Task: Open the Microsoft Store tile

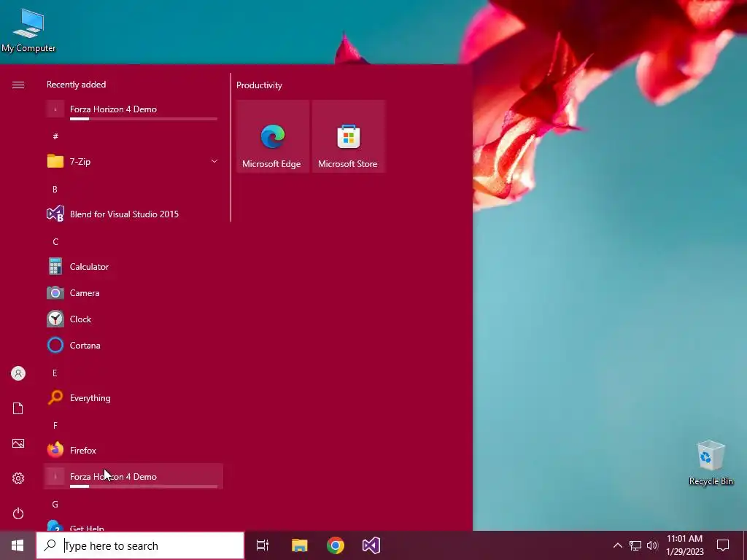Action: (x=348, y=136)
